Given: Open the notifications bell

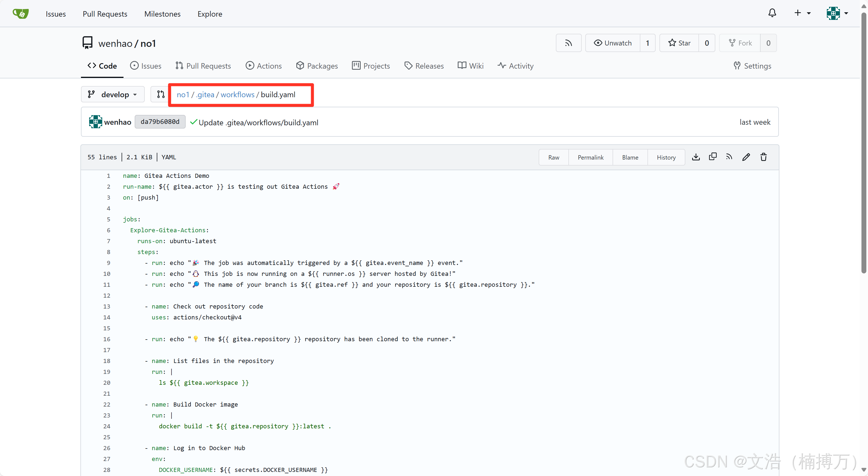Looking at the screenshot, I should click(772, 13).
